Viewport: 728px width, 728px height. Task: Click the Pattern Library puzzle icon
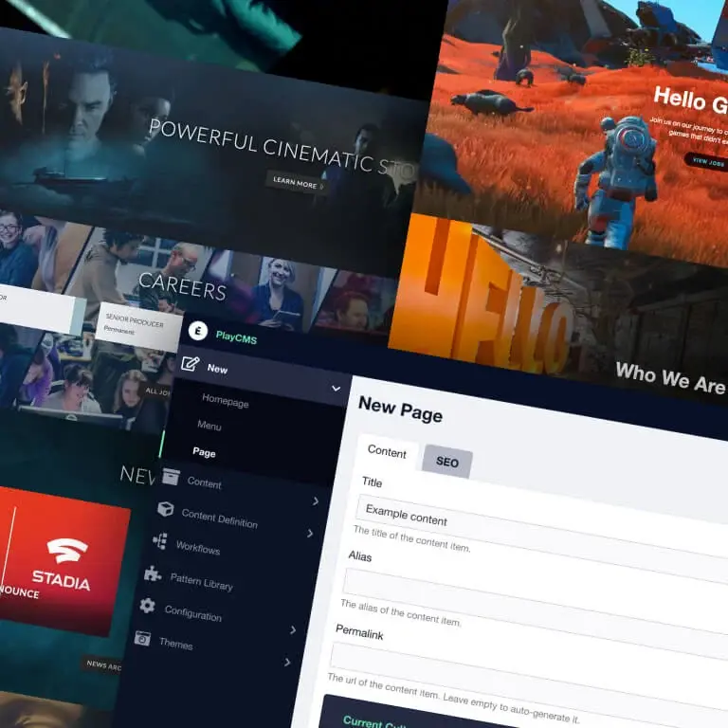pyautogui.click(x=152, y=573)
